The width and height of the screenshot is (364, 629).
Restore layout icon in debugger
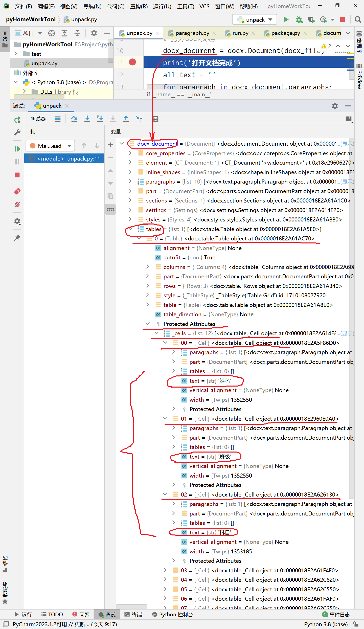click(x=349, y=119)
